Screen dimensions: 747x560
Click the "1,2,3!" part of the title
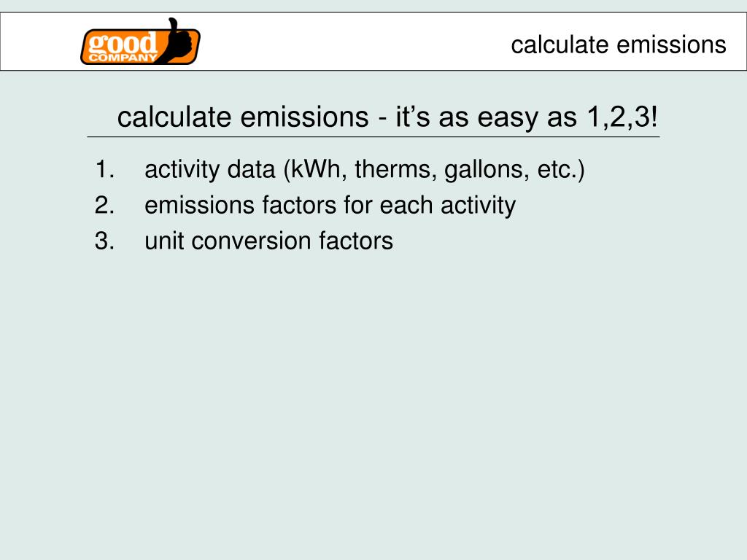[x=622, y=117]
